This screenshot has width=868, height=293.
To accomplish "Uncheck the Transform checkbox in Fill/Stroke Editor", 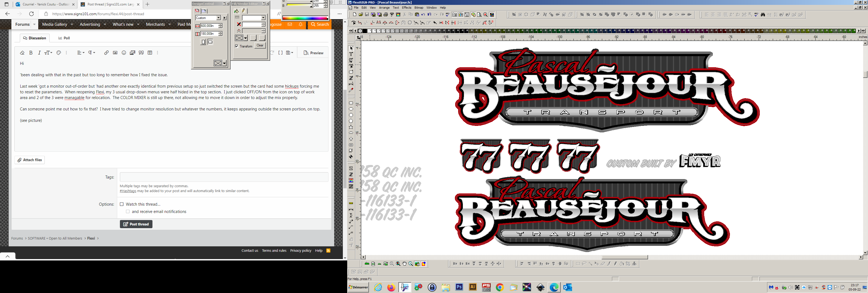I will coord(237,46).
